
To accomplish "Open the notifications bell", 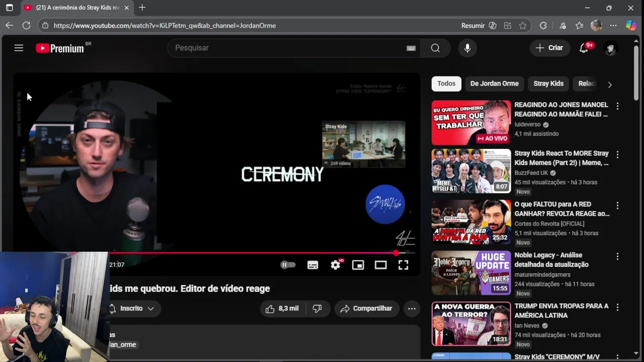I will click(x=584, y=48).
